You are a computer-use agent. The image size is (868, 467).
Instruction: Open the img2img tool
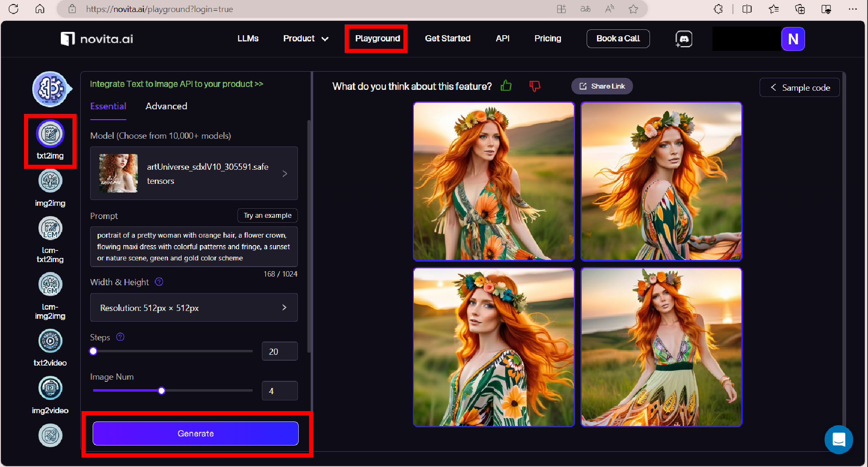pos(50,181)
